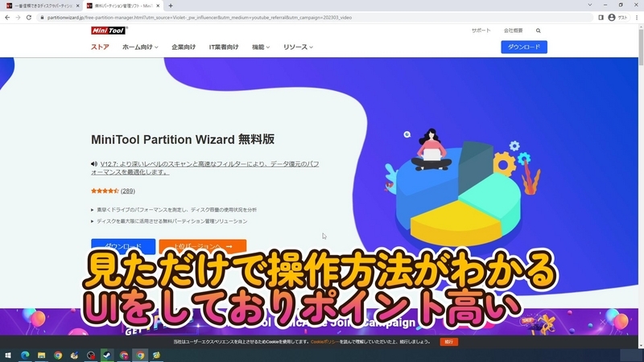The image size is (644, 362).
Task: Click the MiniTool Partition Wizard 無料版 heading
Action: pyautogui.click(x=183, y=139)
